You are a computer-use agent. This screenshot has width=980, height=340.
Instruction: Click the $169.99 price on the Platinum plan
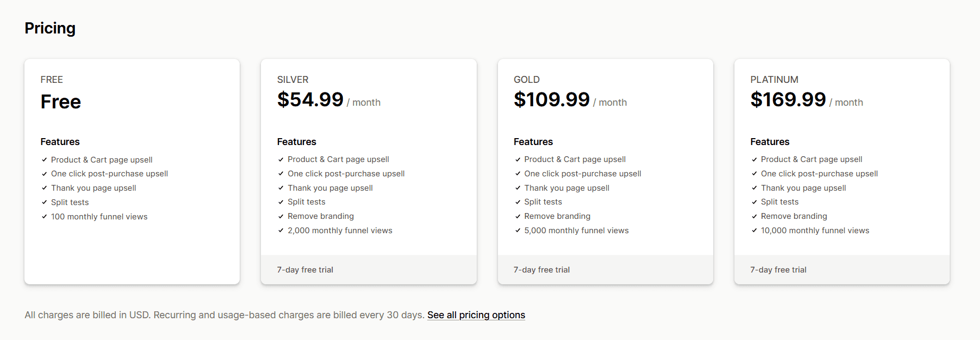pos(789,99)
